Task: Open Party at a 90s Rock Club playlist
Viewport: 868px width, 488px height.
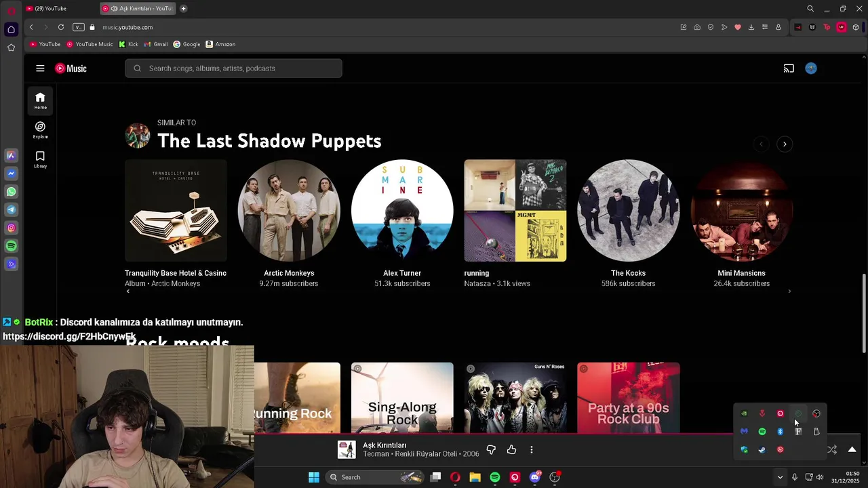Action: (628, 398)
